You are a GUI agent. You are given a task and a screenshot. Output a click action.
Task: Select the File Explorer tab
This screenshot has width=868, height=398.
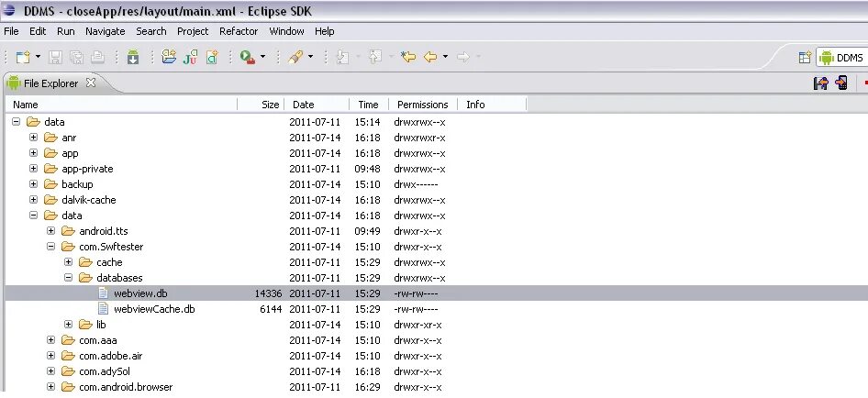(x=51, y=83)
